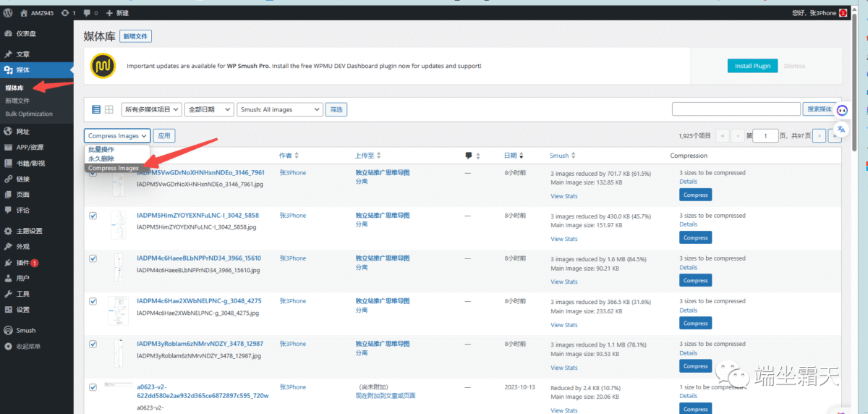The height and width of the screenshot is (414, 868).
Task: Toggle checkbox for IADPM3yRoblam6zNMrvNDZY_3478_12987
Action: (x=93, y=344)
